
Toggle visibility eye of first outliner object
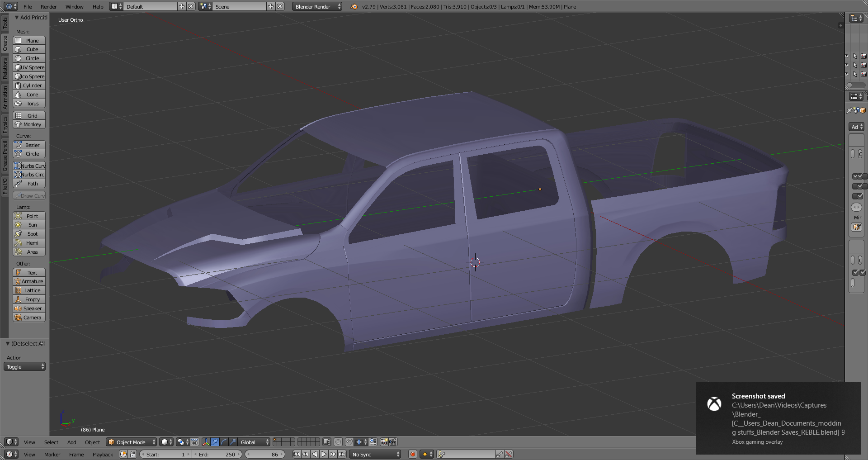[x=847, y=56]
